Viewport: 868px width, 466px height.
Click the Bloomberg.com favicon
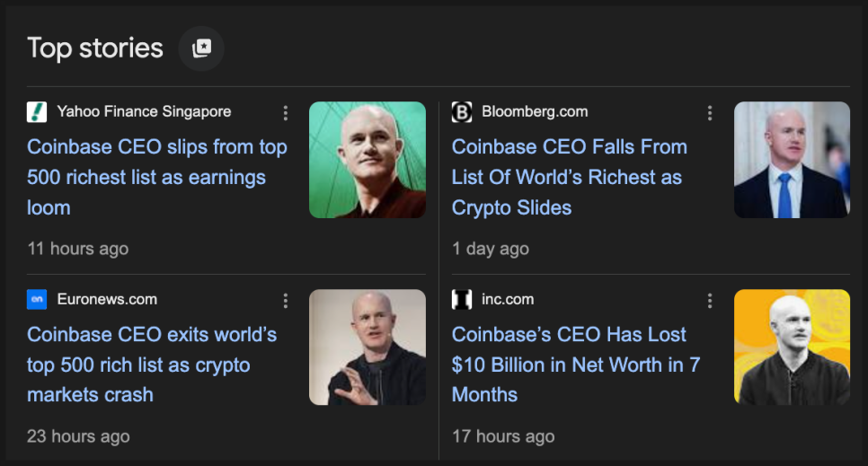462,112
